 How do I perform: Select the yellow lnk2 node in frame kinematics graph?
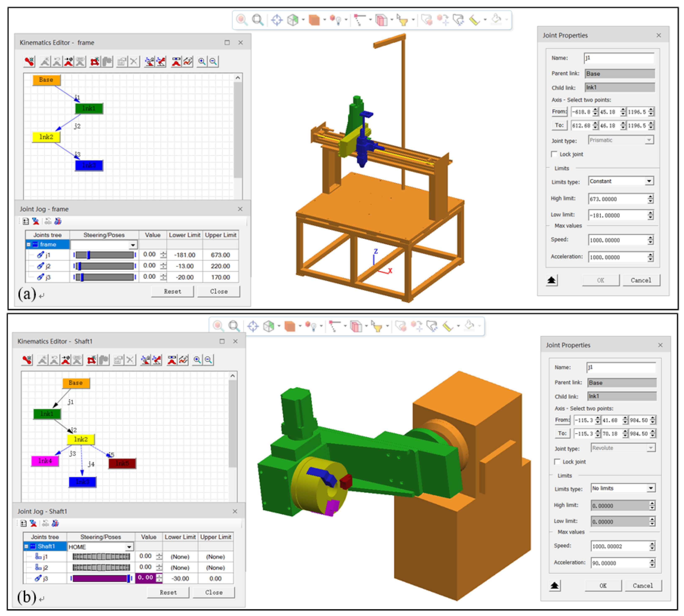[x=46, y=137]
